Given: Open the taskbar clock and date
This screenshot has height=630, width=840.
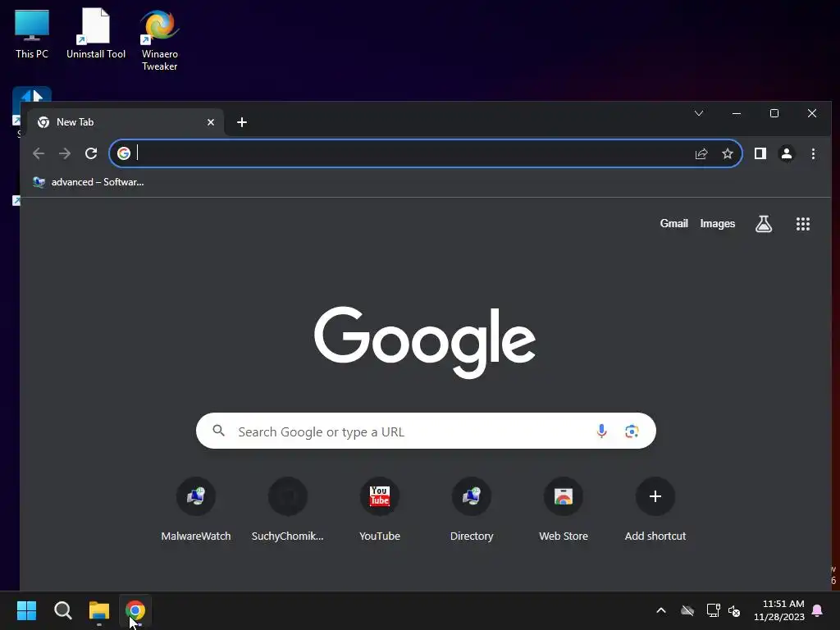Looking at the screenshot, I should tap(779, 610).
